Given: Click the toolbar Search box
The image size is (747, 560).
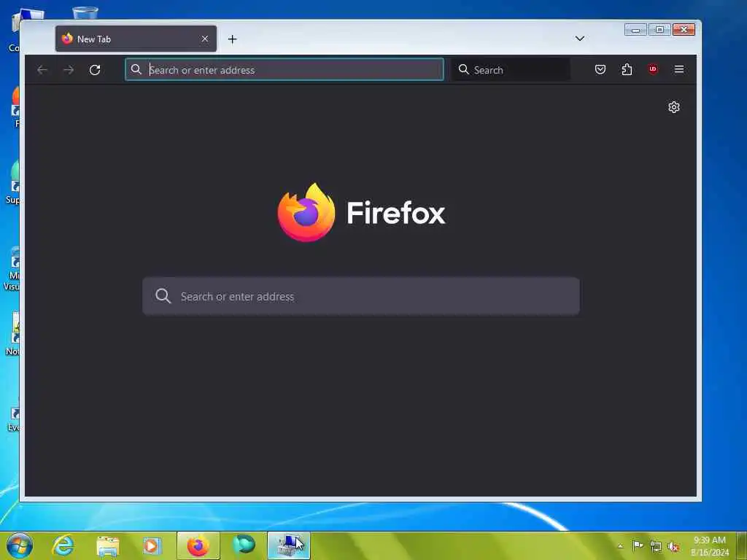Looking at the screenshot, I should 511,69.
